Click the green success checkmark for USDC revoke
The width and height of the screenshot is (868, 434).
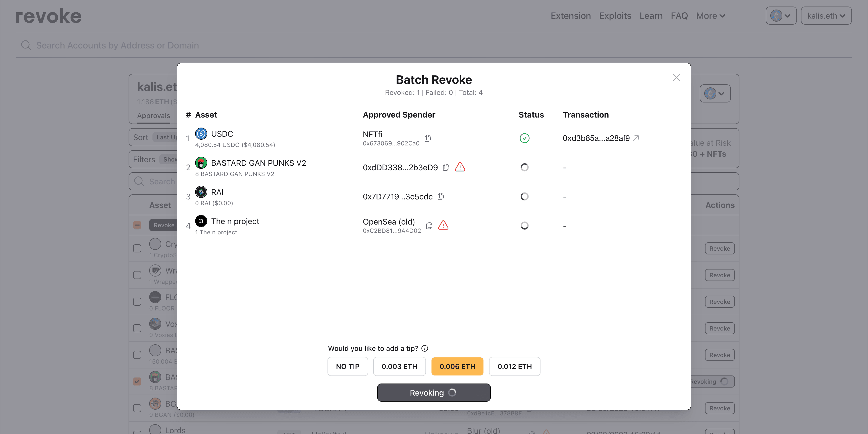tap(524, 138)
